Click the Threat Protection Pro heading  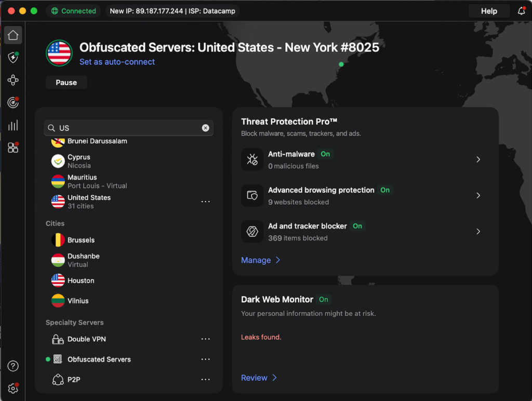289,122
